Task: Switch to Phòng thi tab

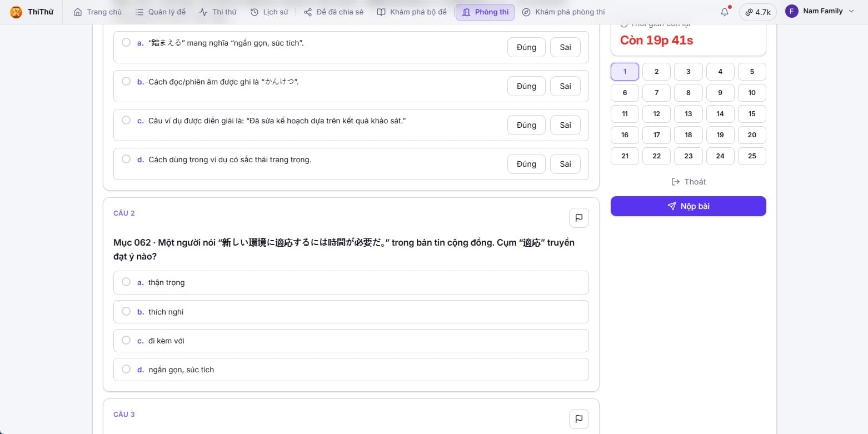Action: (485, 12)
